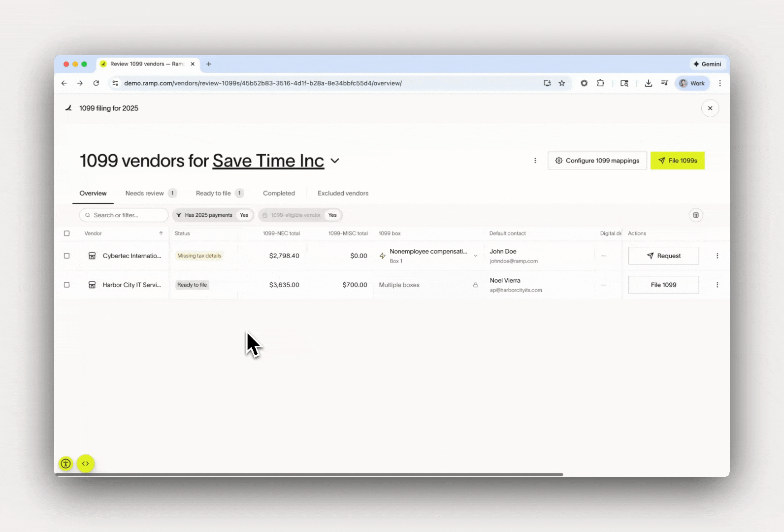Expand the Save Time Inc entity dropdown
The width and height of the screenshot is (784, 532).
pos(335,161)
